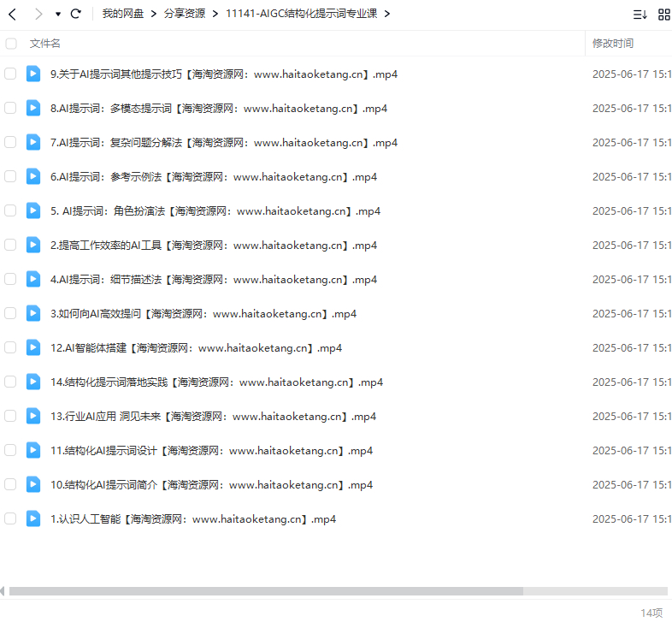Click video icon of 12.AI智能体搭建

click(33, 347)
